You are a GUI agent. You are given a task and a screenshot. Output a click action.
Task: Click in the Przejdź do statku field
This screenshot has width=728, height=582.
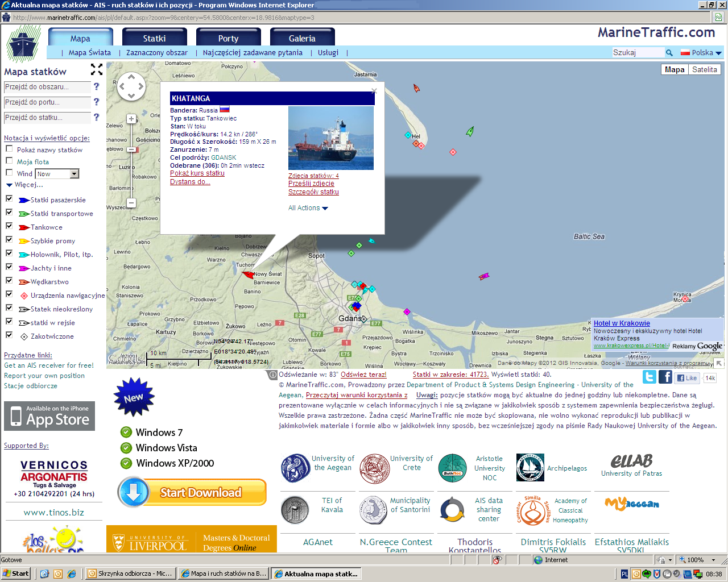tap(47, 118)
